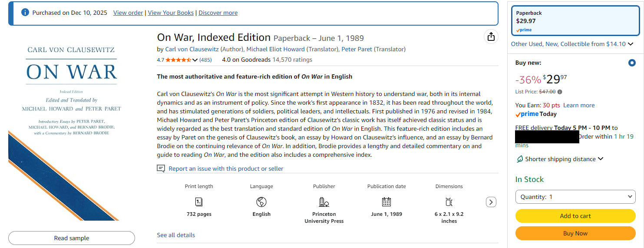Click the 4.0 on Goodreads text
Viewport: 644px width, 248px height.
(x=246, y=60)
